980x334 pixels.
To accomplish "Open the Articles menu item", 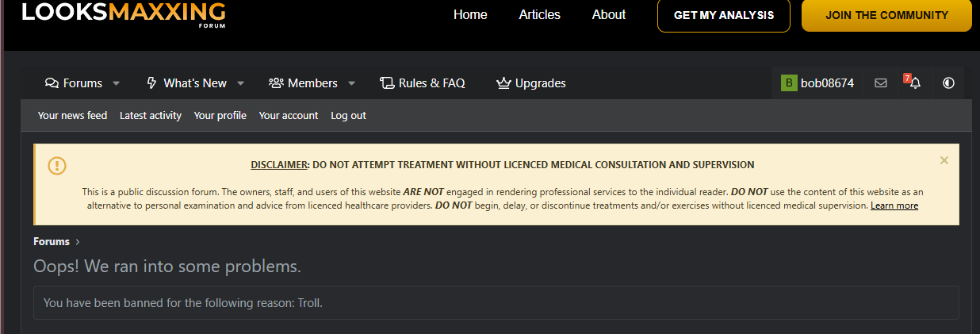I will pos(540,15).
